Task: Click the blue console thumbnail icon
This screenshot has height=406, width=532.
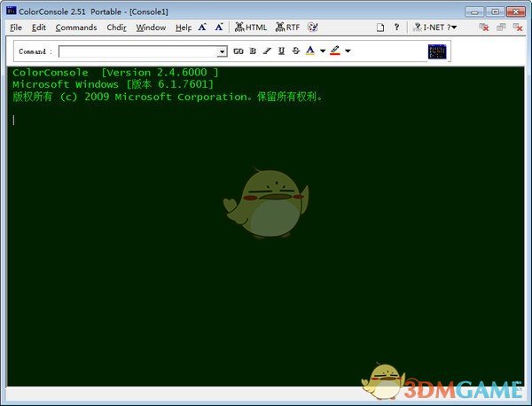Action: pyautogui.click(x=437, y=51)
